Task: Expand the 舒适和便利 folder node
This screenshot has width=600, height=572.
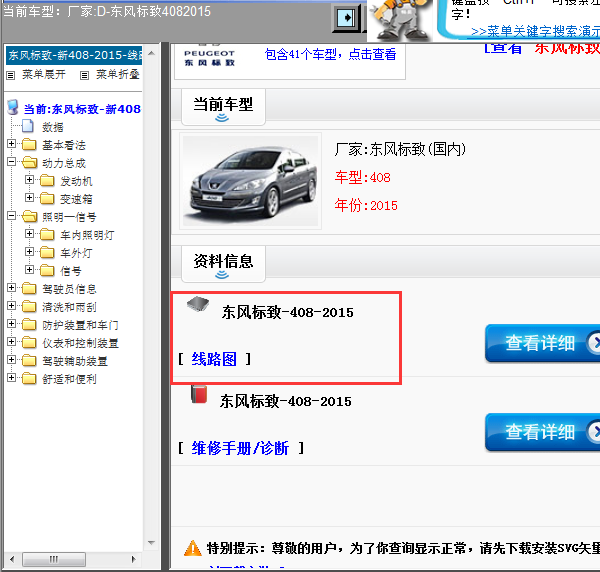Action: tap(11, 378)
